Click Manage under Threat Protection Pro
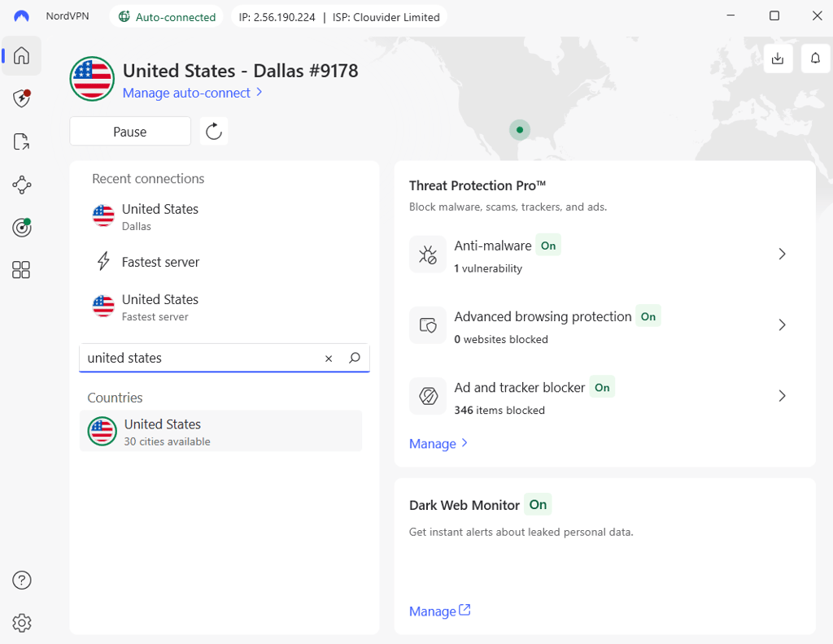The image size is (833, 644). coord(438,444)
